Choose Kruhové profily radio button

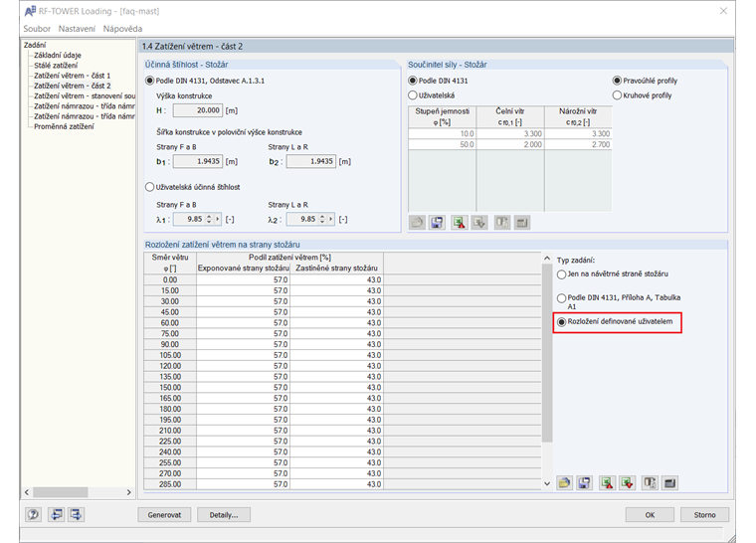tap(617, 95)
